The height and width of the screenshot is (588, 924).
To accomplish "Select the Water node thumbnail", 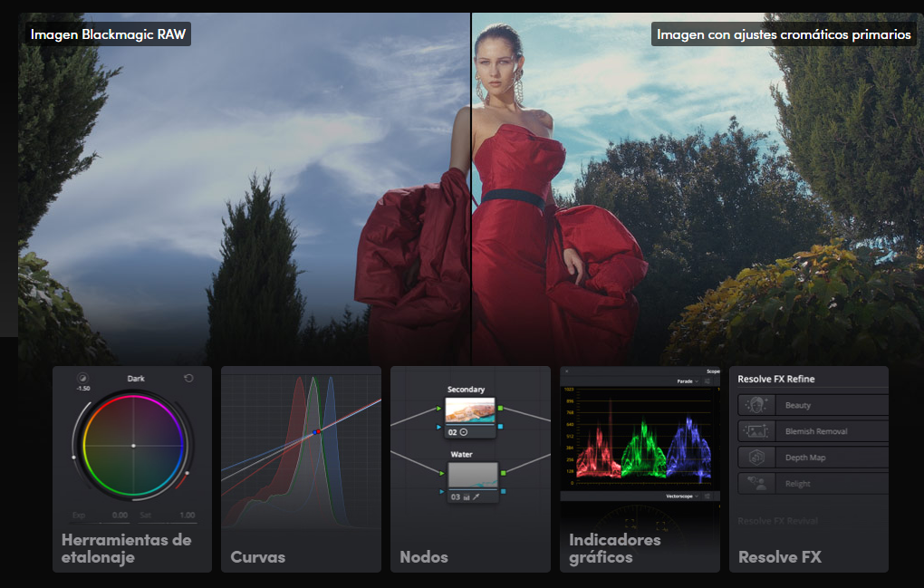I will (x=473, y=476).
